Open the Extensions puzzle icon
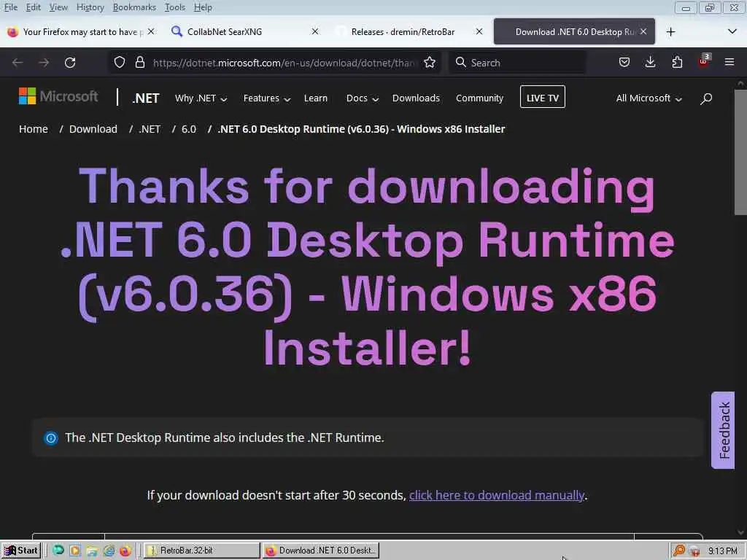The width and height of the screenshot is (747, 560). pos(677,63)
